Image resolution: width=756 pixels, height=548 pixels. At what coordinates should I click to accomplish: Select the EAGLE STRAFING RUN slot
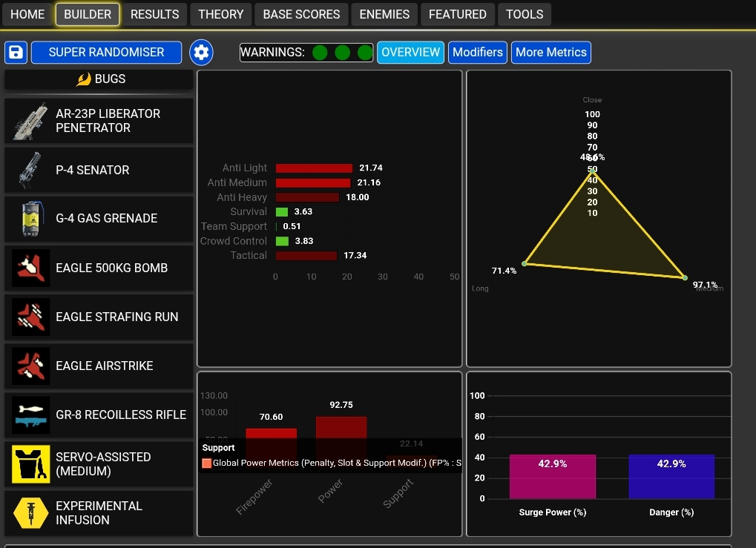tap(99, 317)
